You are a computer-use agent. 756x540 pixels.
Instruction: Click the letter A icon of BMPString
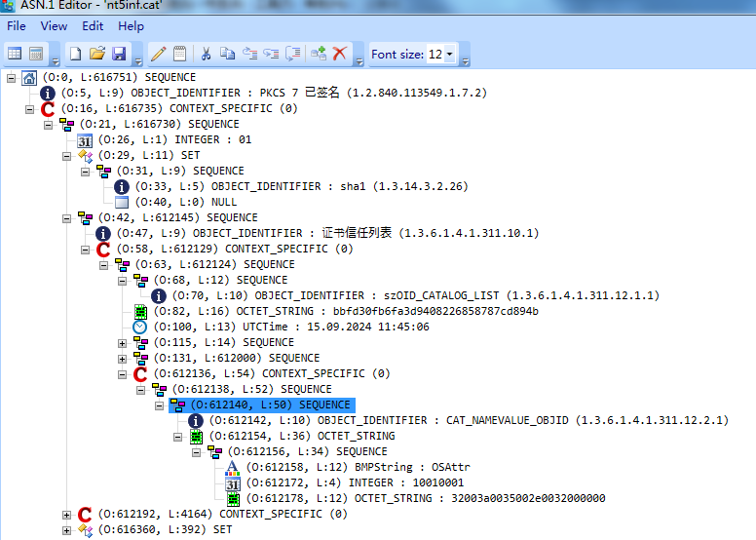click(x=233, y=468)
